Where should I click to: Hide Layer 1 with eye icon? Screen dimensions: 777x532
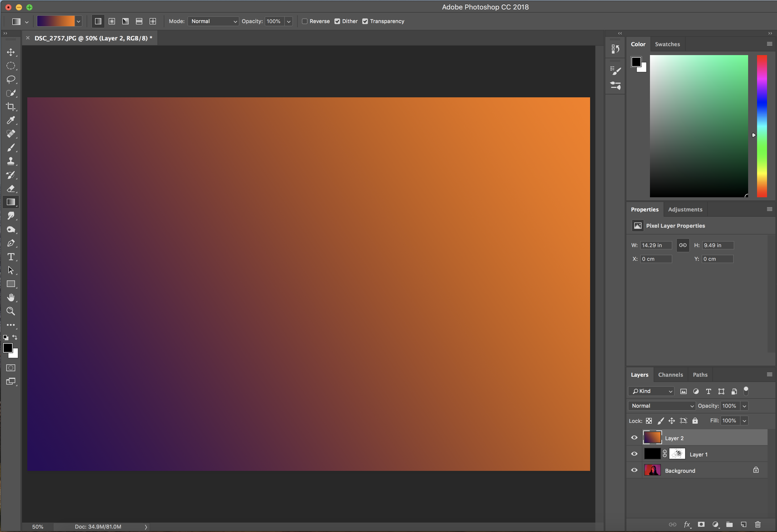coord(634,454)
